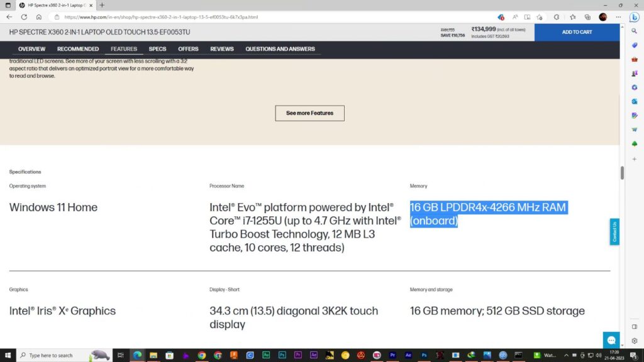Image resolution: width=644 pixels, height=362 pixels.
Task: Switch to the Recommended section tab
Action: point(78,49)
